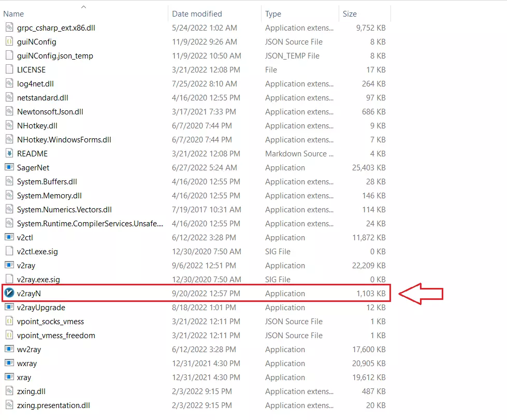Select the vpoint_socks_vmess file name
507x420 pixels.
coord(50,321)
